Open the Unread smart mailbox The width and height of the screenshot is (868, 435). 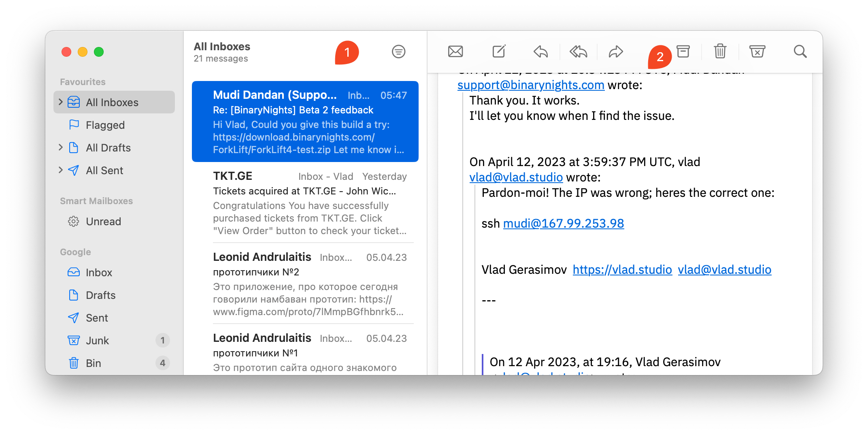pos(114,221)
